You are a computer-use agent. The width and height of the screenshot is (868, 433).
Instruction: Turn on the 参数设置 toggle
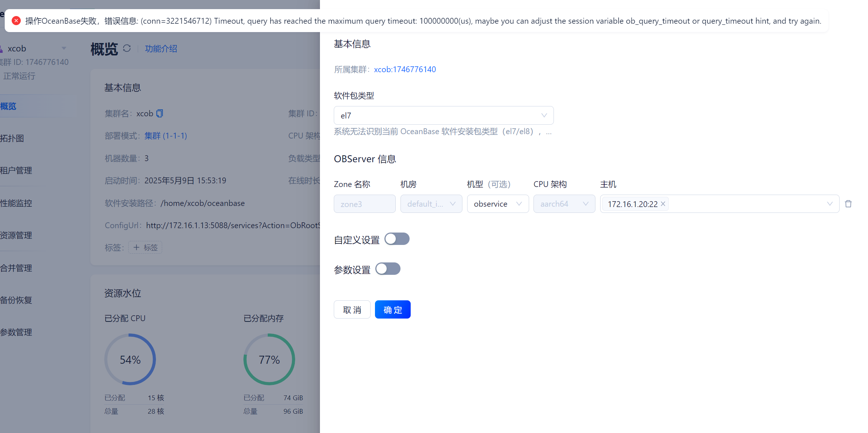click(388, 269)
